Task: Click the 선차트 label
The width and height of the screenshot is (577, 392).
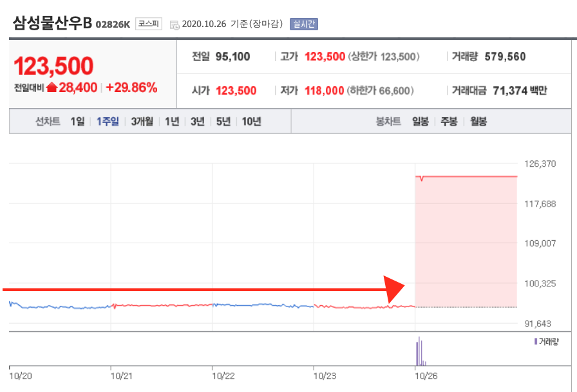Action: pos(48,122)
